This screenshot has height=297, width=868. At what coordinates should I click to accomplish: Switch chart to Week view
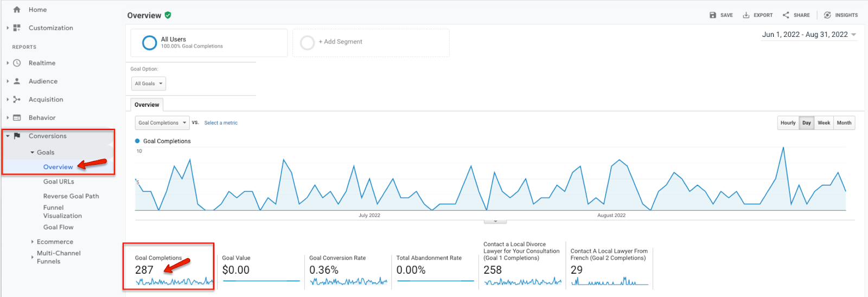824,123
